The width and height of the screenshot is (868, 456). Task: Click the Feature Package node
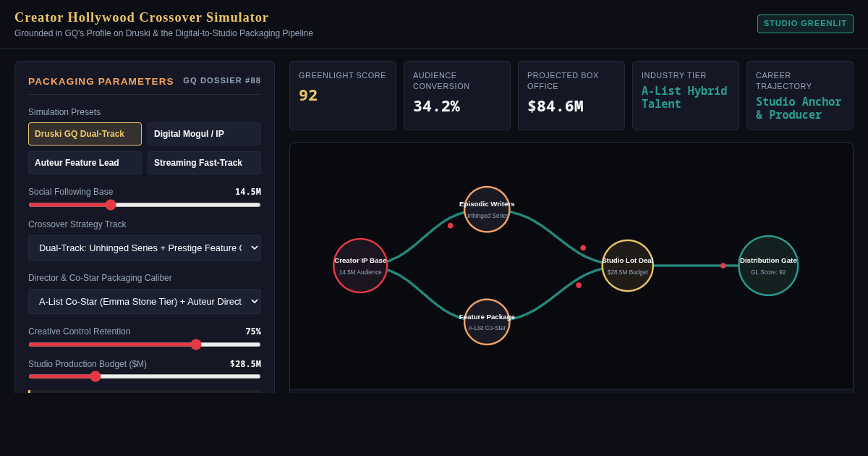487,322
